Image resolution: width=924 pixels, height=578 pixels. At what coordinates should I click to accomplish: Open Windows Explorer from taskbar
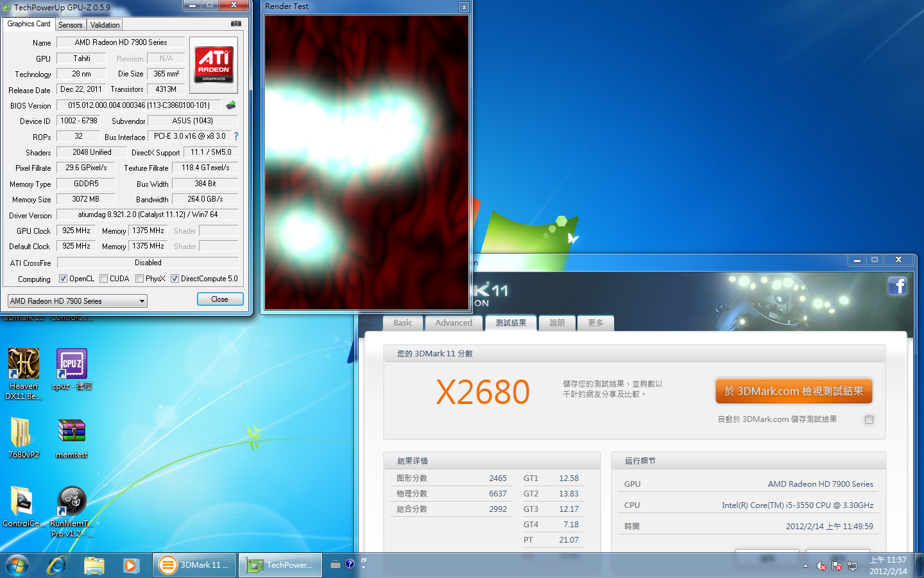(94, 565)
